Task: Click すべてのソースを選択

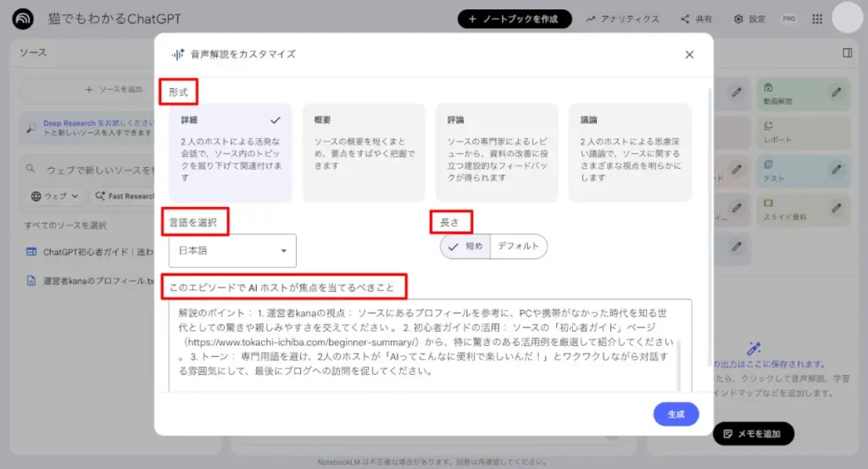Action: (65, 226)
